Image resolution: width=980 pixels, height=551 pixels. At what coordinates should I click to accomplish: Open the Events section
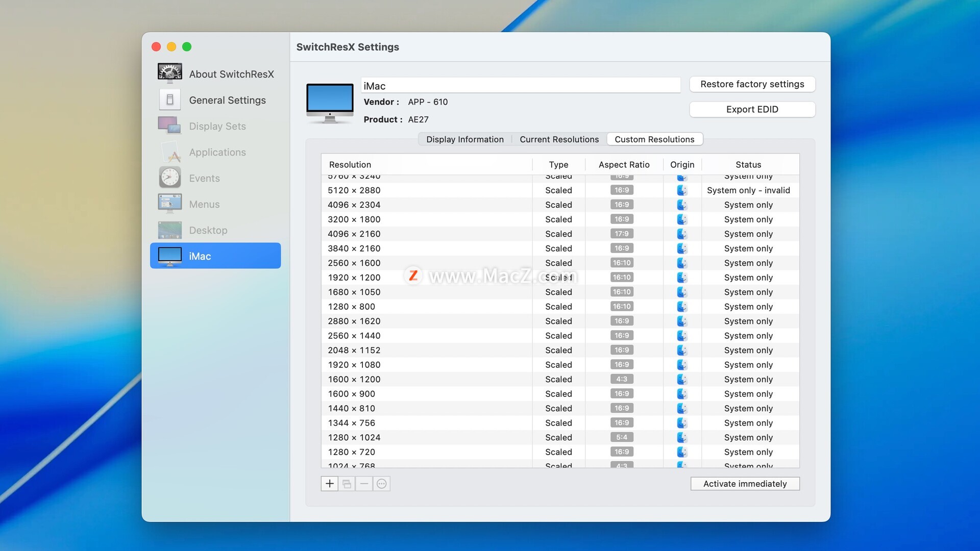(215, 178)
